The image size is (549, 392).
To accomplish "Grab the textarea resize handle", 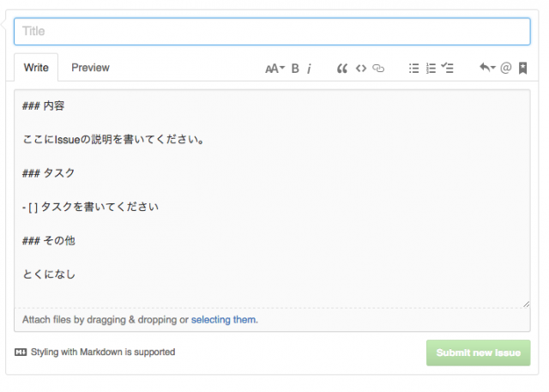I will pos(526,305).
